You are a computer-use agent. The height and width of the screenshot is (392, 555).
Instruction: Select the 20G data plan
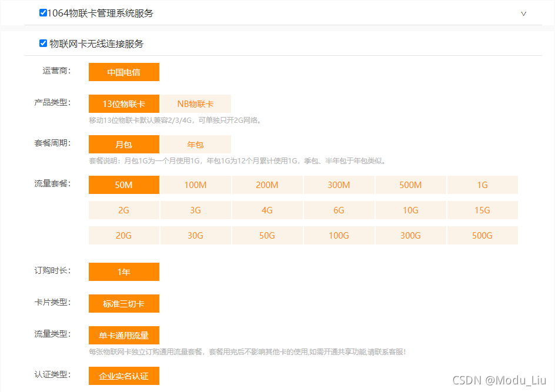pos(124,236)
